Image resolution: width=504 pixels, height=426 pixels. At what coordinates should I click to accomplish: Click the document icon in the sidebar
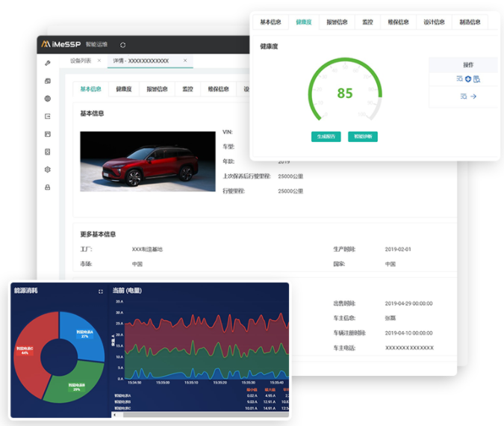pyautogui.click(x=48, y=152)
